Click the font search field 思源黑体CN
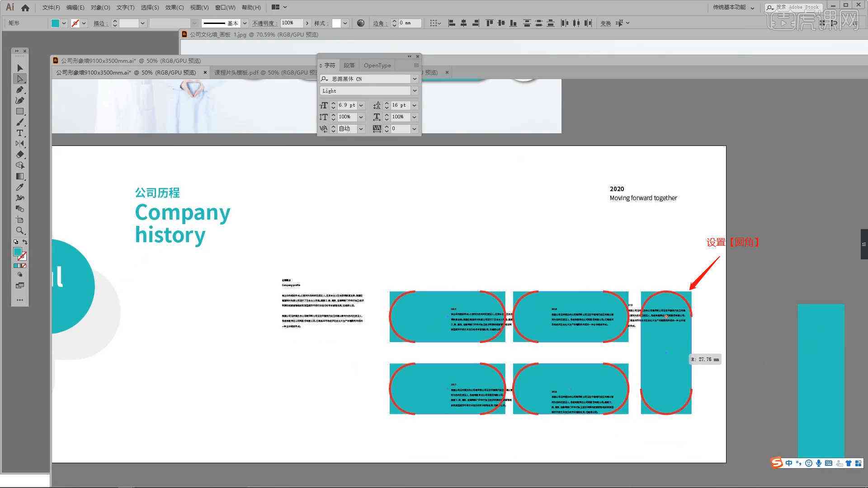Image resolution: width=868 pixels, height=488 pixels. tap(365, 79)
